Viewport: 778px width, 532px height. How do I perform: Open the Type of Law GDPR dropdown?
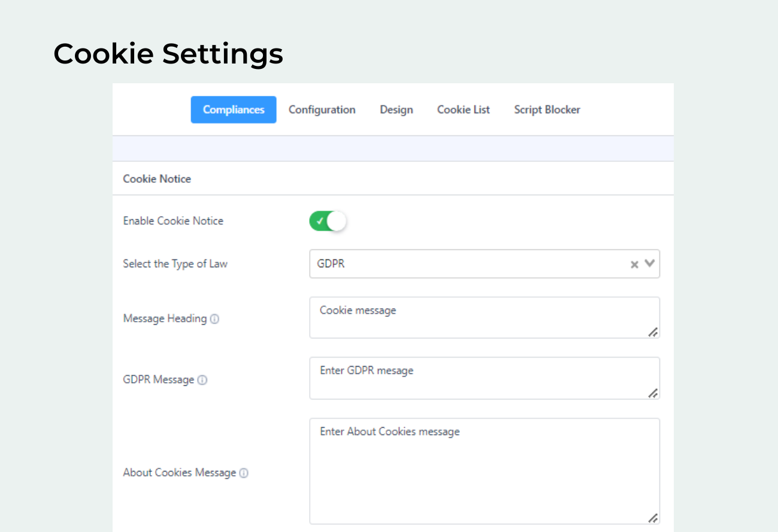pyautogui.click(x=484, y=264)
